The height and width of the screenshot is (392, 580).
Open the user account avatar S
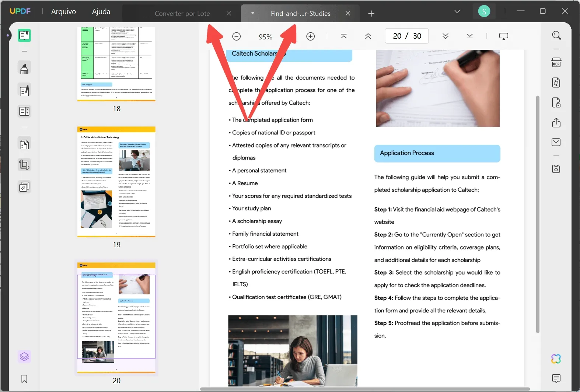click(x=484, y=11)
